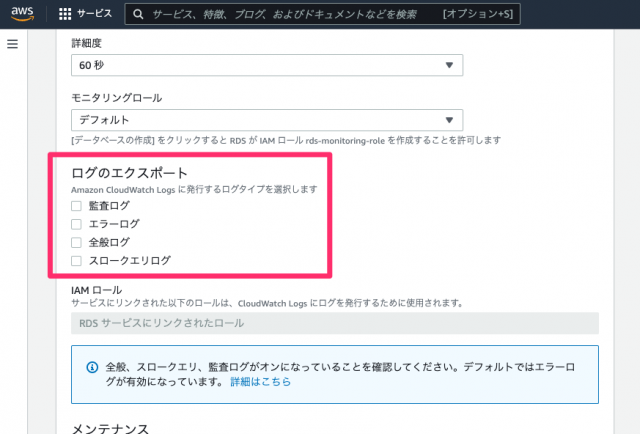640x434 pixels.
Task: Click the スロークエリログ label text
Action: click(129, 260)
